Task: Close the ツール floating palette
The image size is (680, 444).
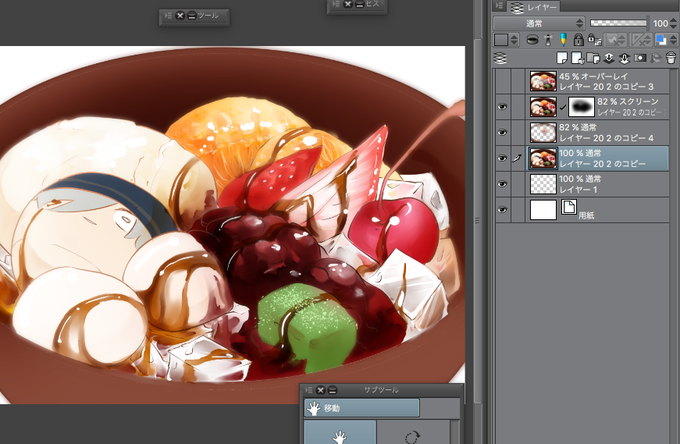Action: pyautogui.click(x=180, y=16)
